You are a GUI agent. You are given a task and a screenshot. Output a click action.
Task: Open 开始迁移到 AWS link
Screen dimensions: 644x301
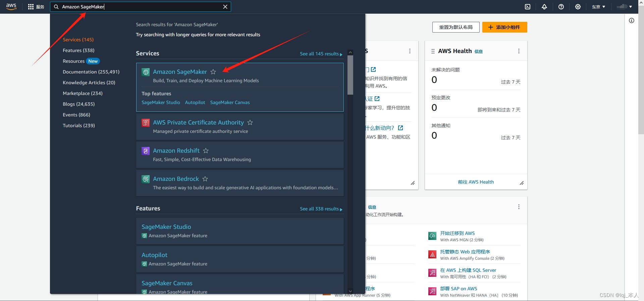(458, 233)
